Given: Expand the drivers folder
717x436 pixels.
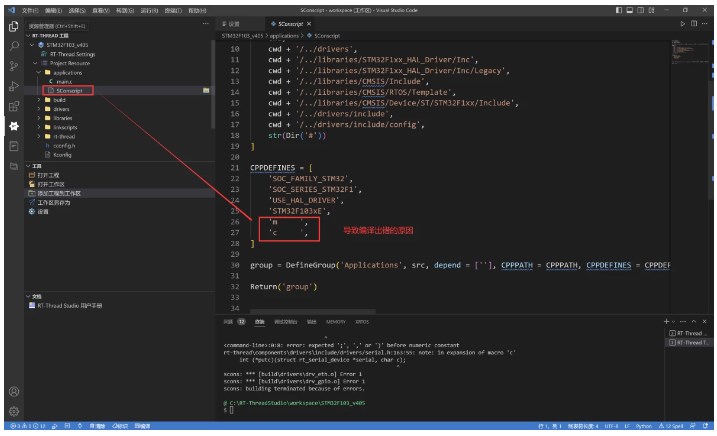Looking at the screenshot, I should coord(39,109).
